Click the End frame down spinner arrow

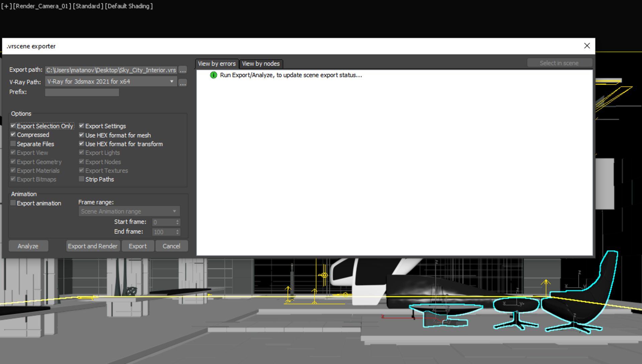tap(178, 234)
